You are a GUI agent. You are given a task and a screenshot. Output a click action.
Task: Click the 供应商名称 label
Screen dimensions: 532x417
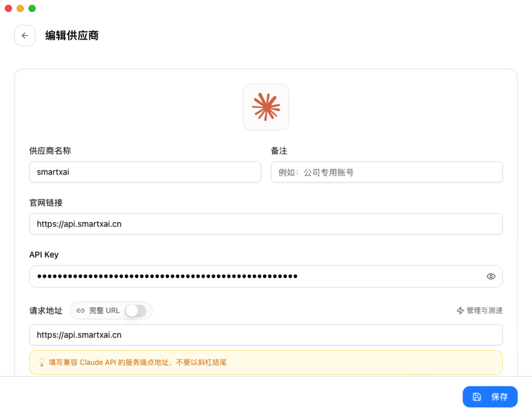50,151
